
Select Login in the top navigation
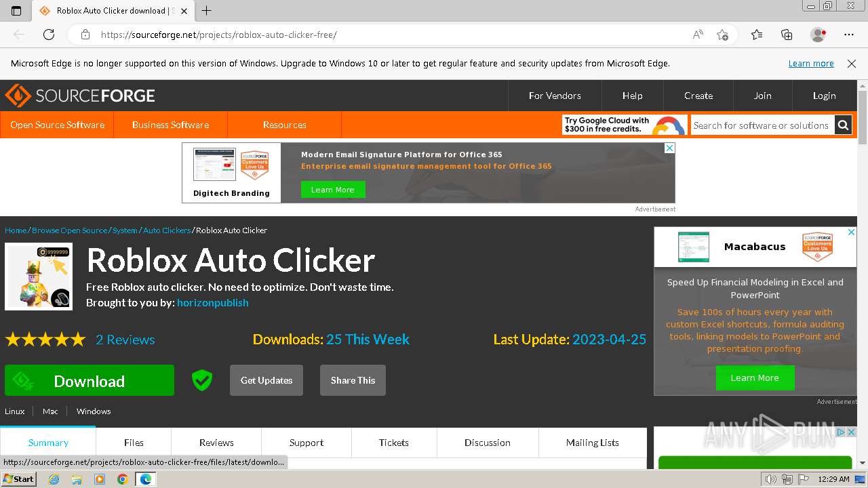[825, 96]
